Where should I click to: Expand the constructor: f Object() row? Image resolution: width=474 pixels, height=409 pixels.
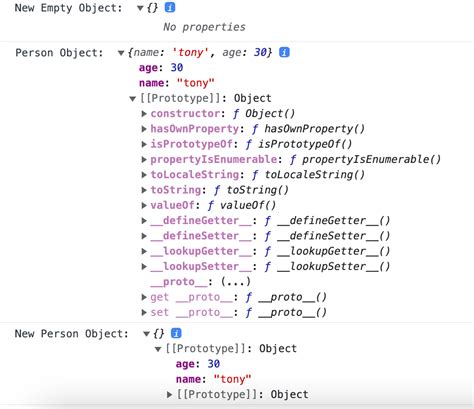point(144,114)
